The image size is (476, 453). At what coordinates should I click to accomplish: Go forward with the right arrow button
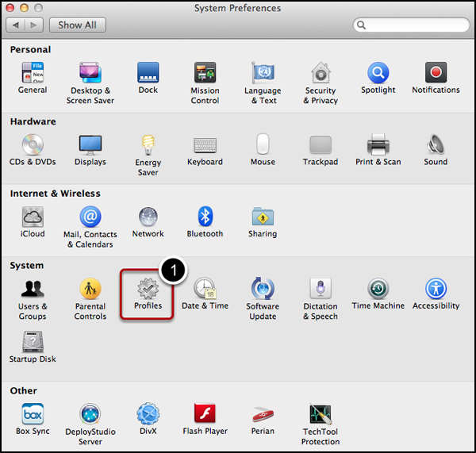(x=34, y=25)
